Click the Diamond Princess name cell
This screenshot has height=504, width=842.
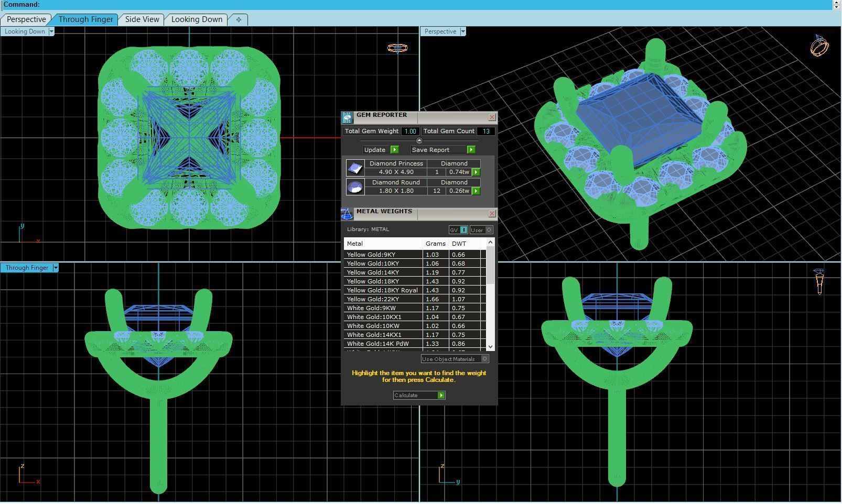point(396,163)
